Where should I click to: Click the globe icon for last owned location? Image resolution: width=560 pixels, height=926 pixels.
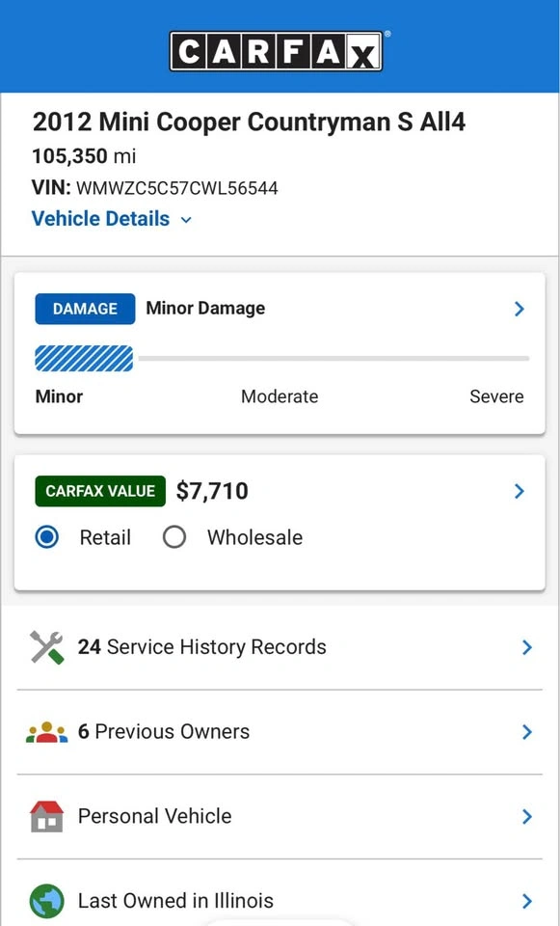46,901
